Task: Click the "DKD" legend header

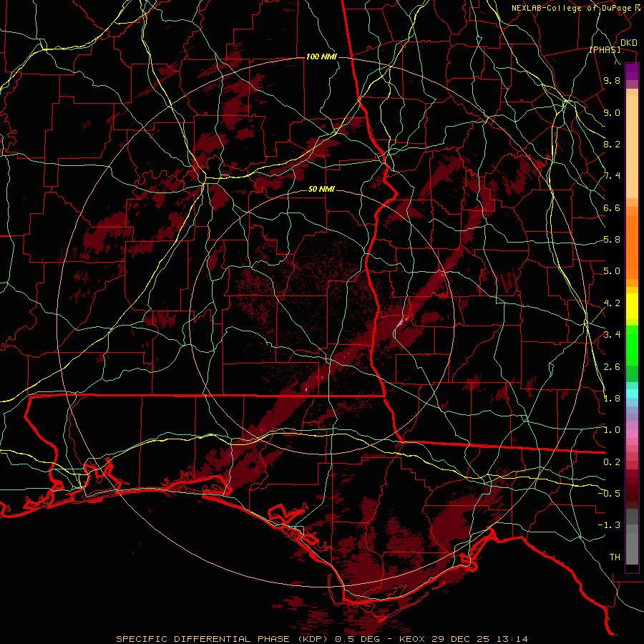Action: 628,43
